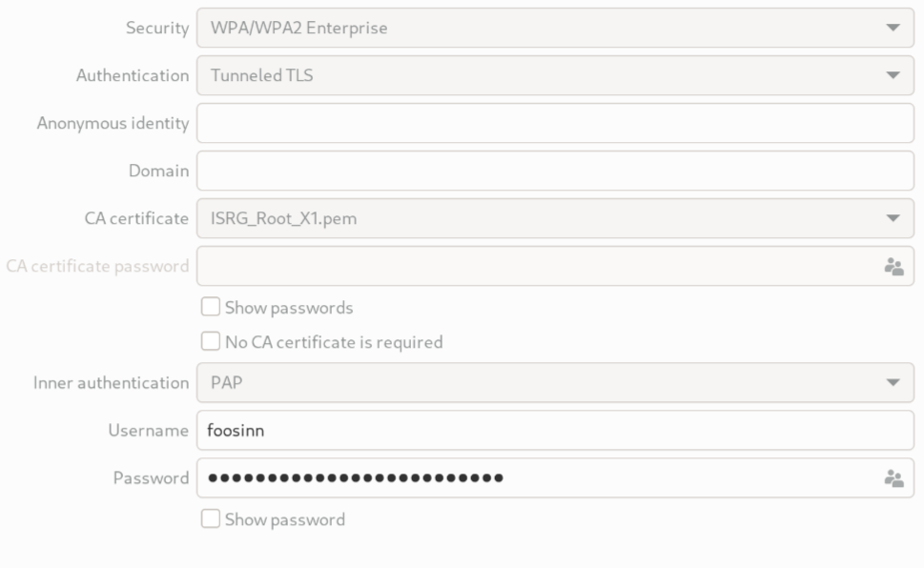
Task: Click the "Anonymous identity" text label
Action: click(x=113, y=123)
